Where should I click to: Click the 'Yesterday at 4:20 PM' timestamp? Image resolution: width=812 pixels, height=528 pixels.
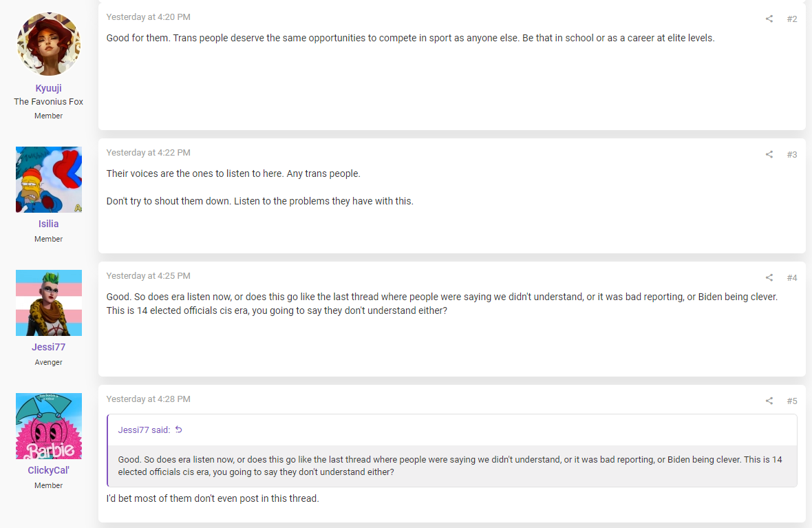pos(148,17)
